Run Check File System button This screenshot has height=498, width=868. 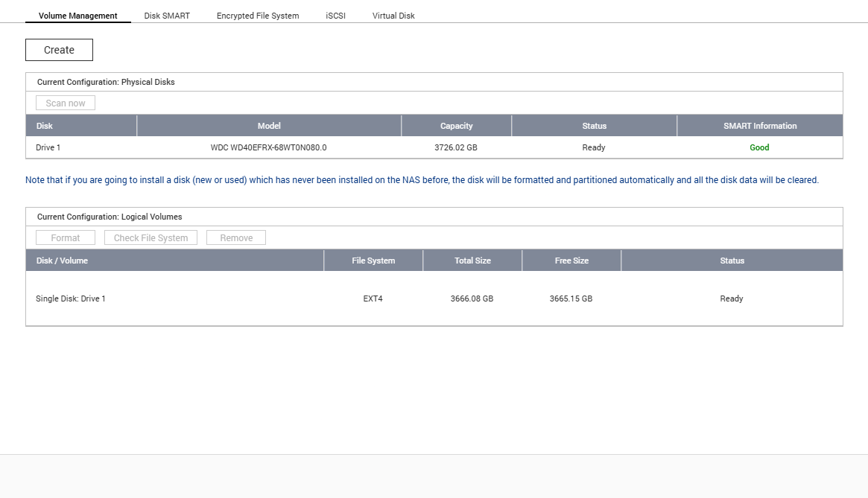click(151, 237)
